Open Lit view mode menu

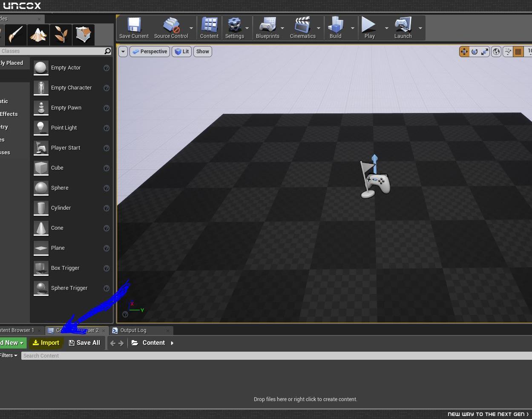[182, 52]
